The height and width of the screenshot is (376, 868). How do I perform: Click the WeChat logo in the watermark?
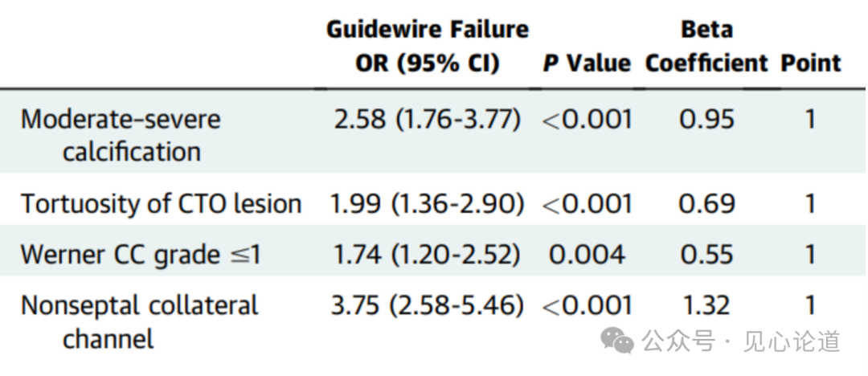point(618,342)
